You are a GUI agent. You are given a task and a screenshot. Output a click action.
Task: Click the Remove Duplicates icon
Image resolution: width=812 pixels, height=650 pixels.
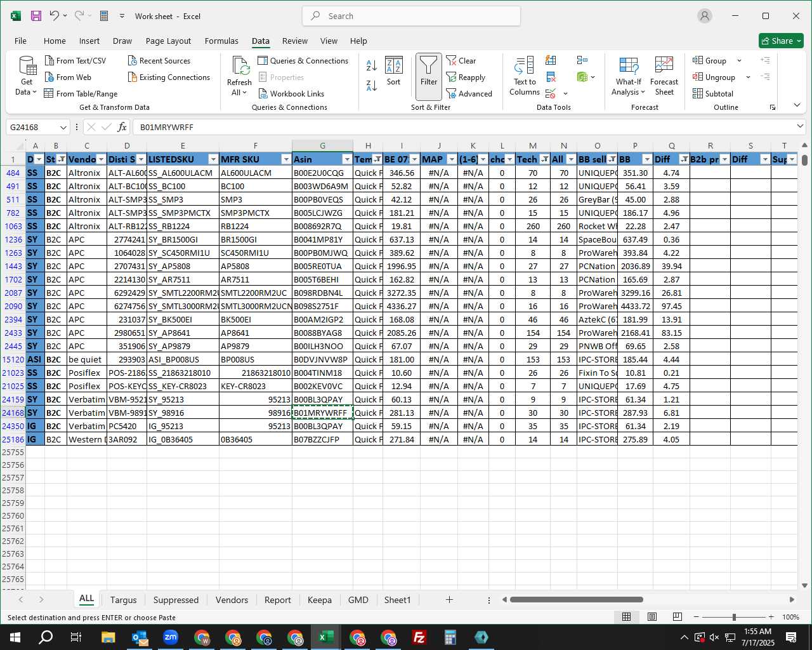551,77
